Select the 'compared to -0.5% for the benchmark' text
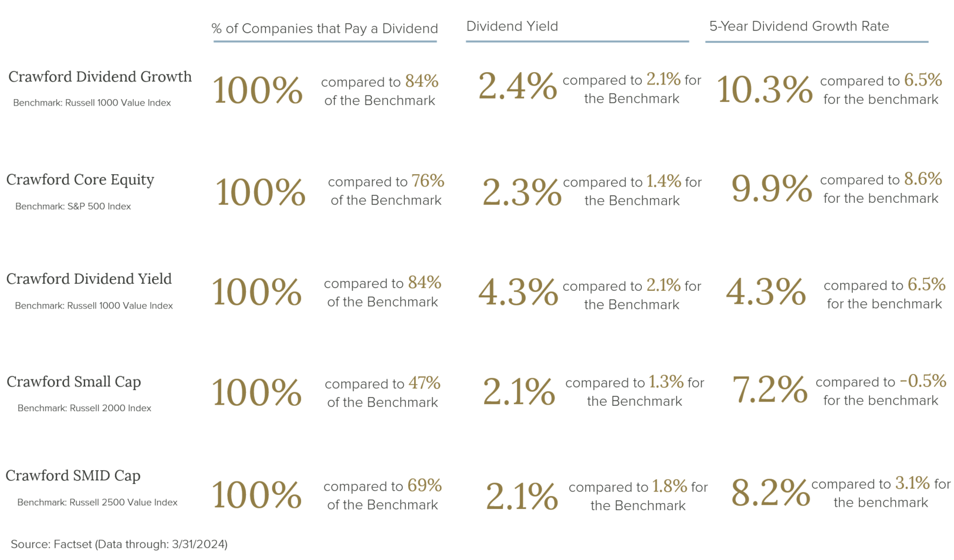The image size is (954, 560). [881, 391]
